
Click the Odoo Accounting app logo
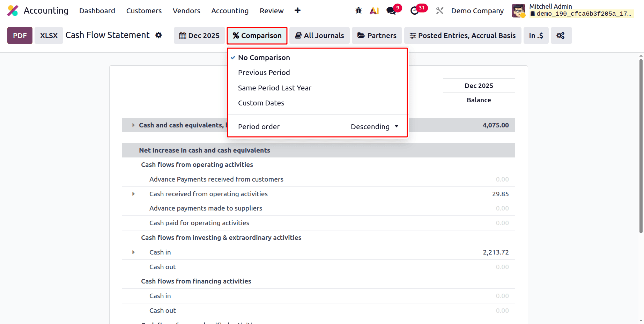(13, 10)
